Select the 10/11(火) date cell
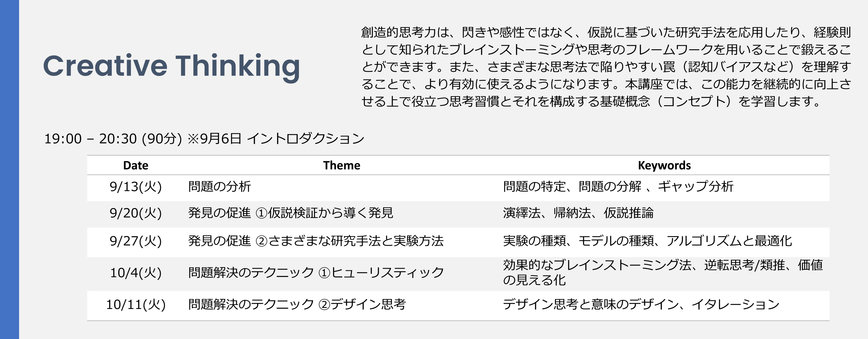The image size is (868, 339). pos(136,304)
